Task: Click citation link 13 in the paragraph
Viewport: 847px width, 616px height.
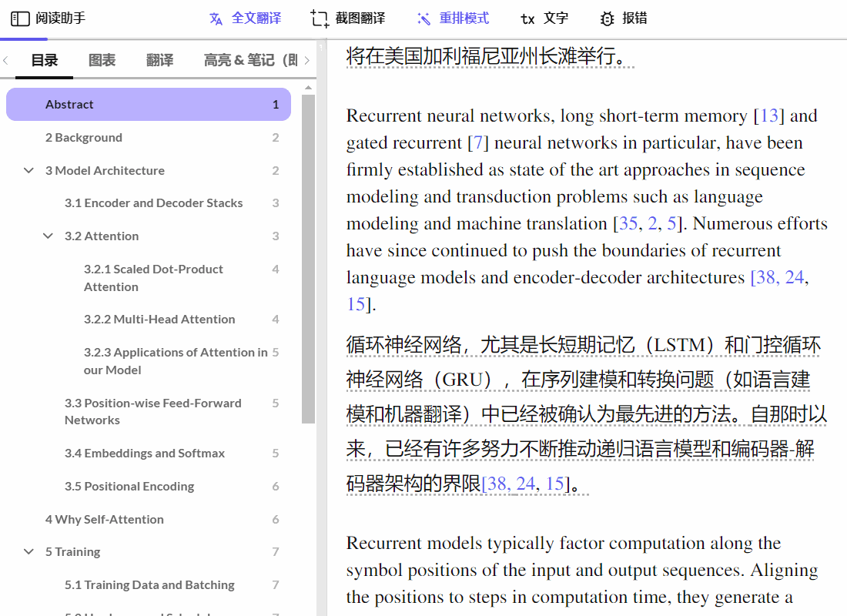Action: pyautogui.click(x=769, y=116)
